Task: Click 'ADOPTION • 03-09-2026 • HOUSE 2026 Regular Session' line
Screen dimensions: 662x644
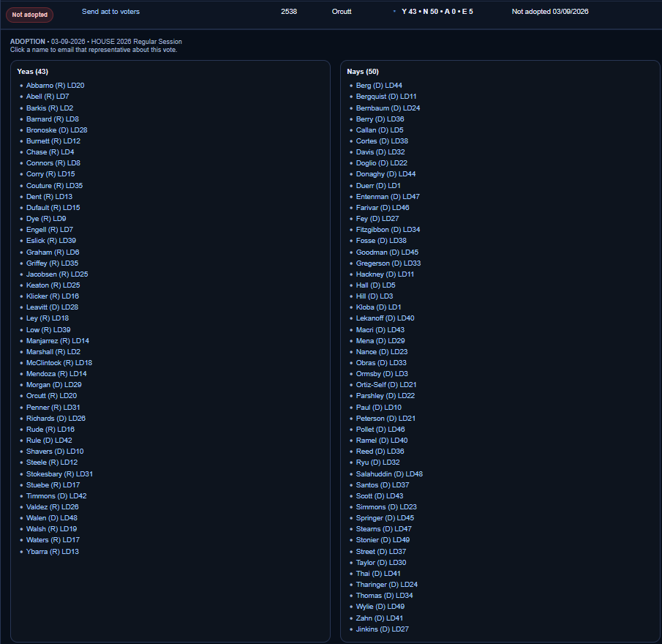Action: tap(96, 42)
